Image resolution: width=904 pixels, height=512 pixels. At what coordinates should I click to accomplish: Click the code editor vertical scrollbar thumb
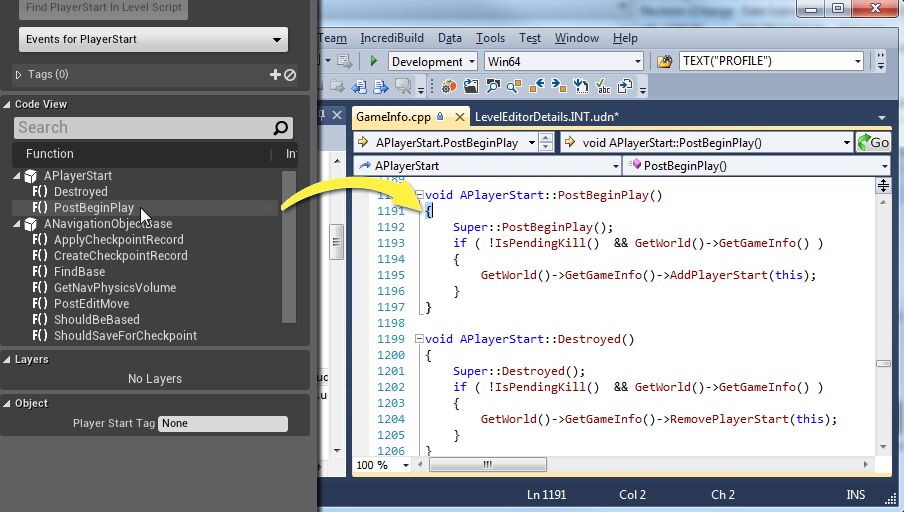point(883,363)
